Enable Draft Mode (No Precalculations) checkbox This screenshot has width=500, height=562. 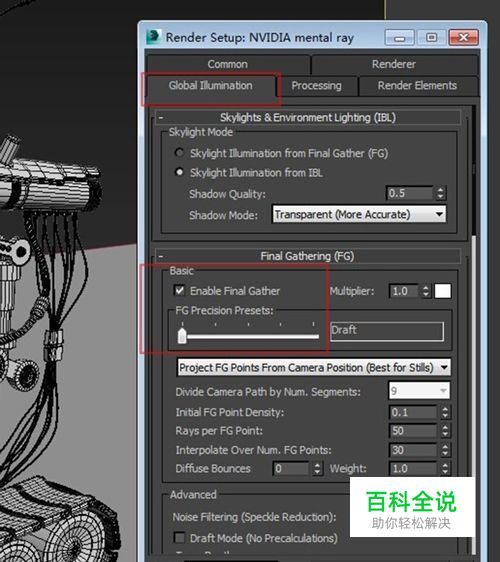tap(179, 538)
